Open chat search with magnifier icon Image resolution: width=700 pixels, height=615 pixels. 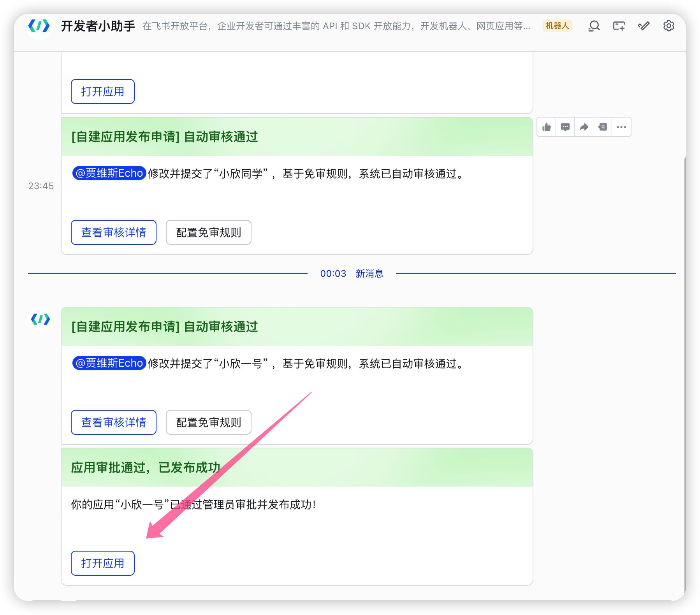click(594, 26)
